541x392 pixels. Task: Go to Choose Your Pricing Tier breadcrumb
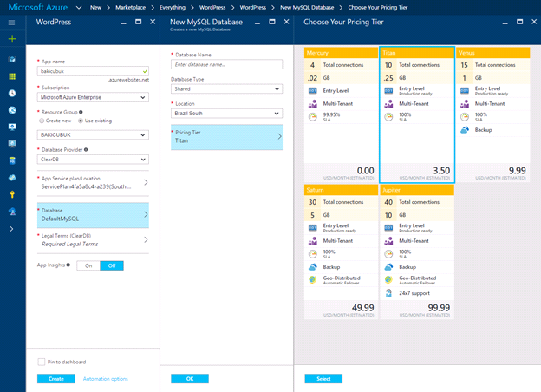pos(378,8)
